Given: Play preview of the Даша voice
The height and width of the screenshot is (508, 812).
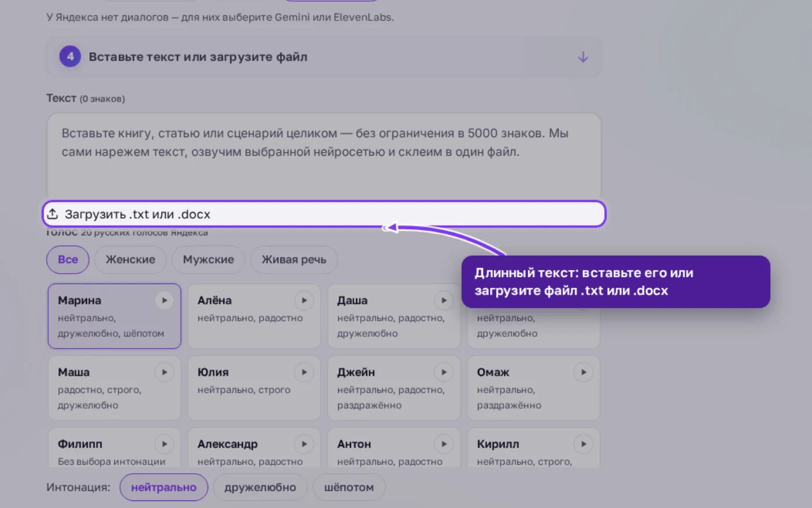Looking at the screenshot, I should 444,300.
